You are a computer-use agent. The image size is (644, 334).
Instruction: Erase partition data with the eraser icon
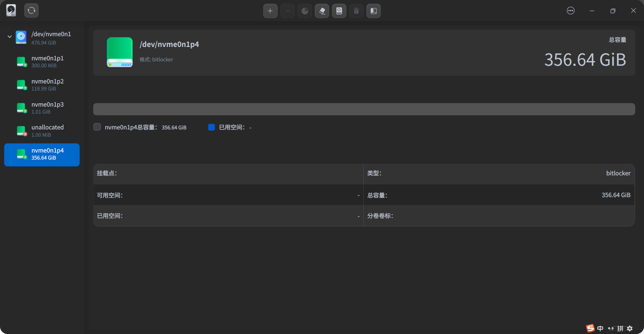pos(322,11)
